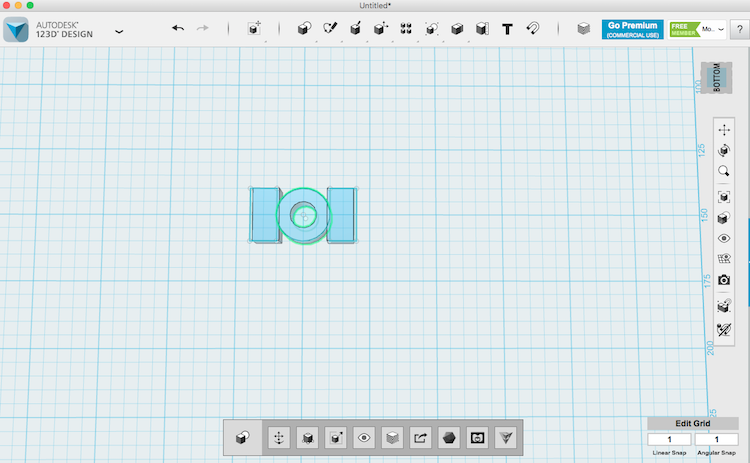750x463 pixels.
Task: Open the Grouping tools menu
Action: [x=431, y=29]
